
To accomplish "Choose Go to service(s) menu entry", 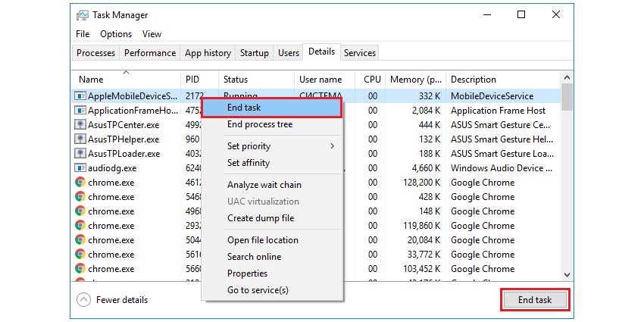I will 271,290.
